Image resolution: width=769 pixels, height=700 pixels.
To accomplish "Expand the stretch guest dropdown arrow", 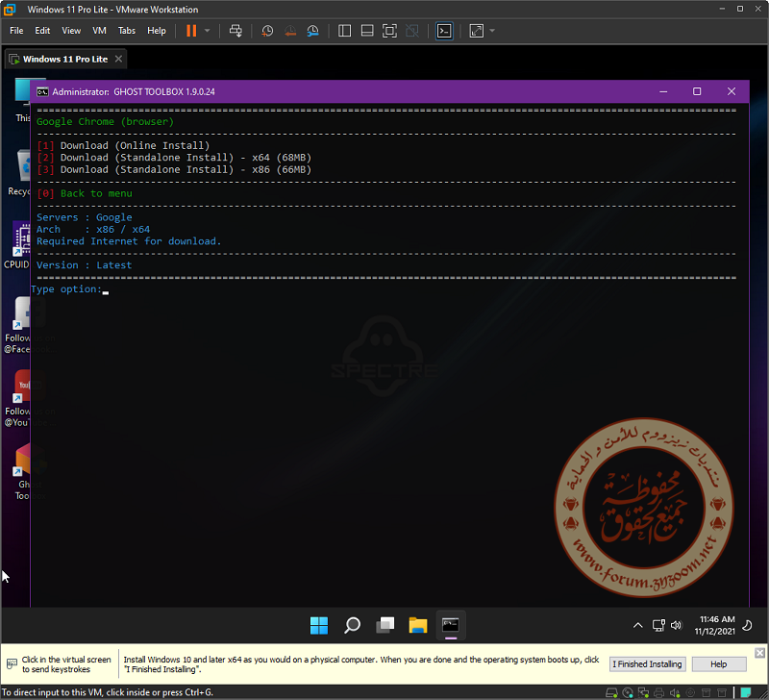I will coord(492,31).
